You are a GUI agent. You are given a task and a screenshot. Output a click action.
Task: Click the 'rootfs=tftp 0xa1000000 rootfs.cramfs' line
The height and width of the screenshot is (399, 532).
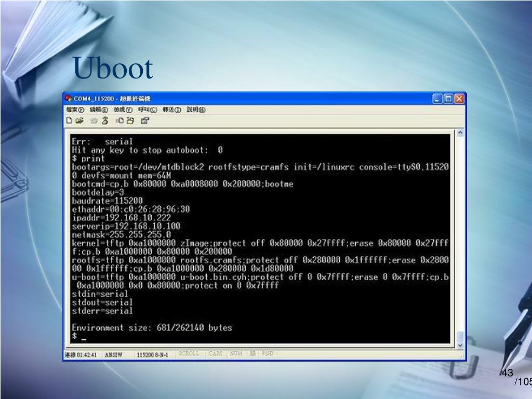coord(260,264)
